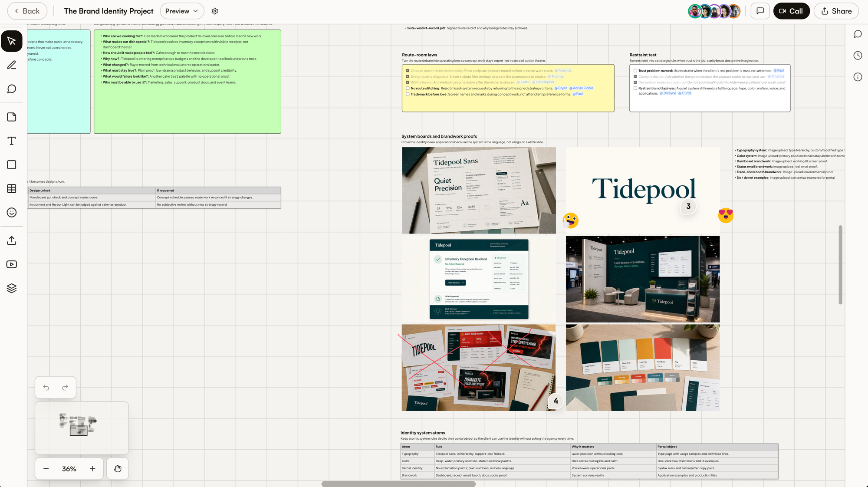Select the Table tool

(x=12, y=189)
